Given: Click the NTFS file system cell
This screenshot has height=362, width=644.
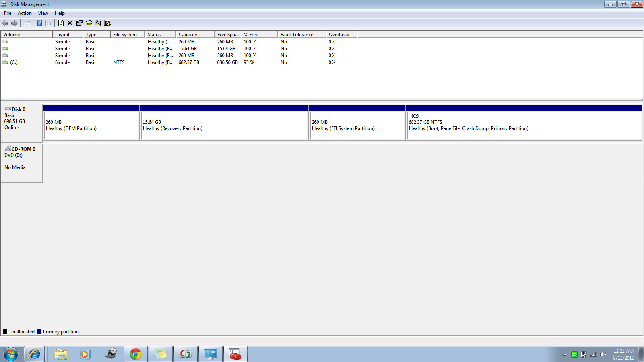Looking at the screenshot, I should tap(119, 62).
